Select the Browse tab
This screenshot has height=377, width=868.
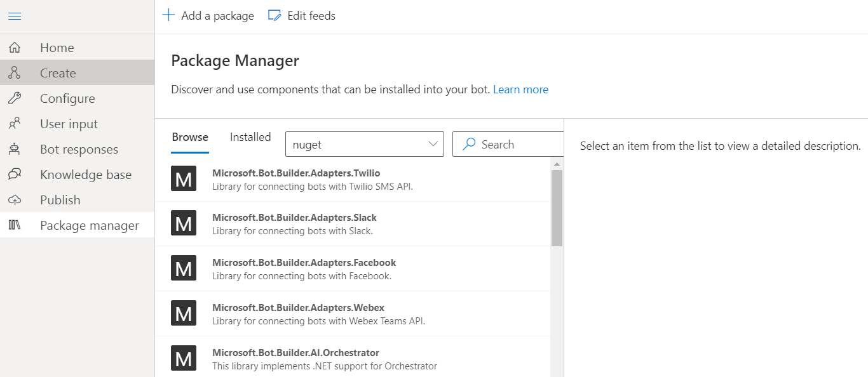point(190,137)
